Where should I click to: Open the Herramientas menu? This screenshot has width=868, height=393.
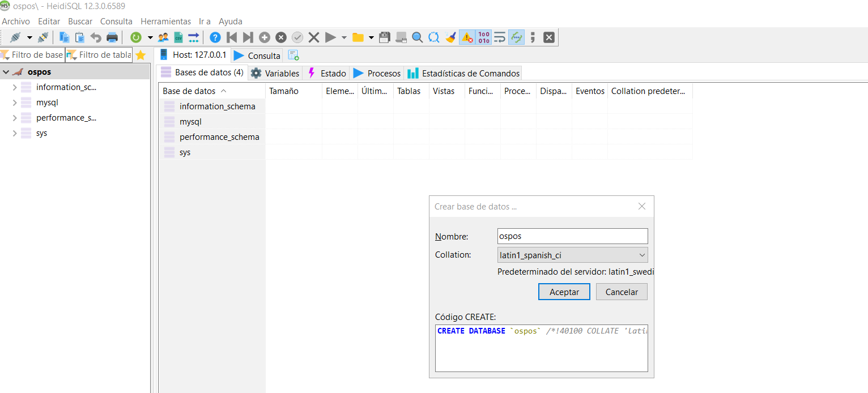(x=165, y=21)
